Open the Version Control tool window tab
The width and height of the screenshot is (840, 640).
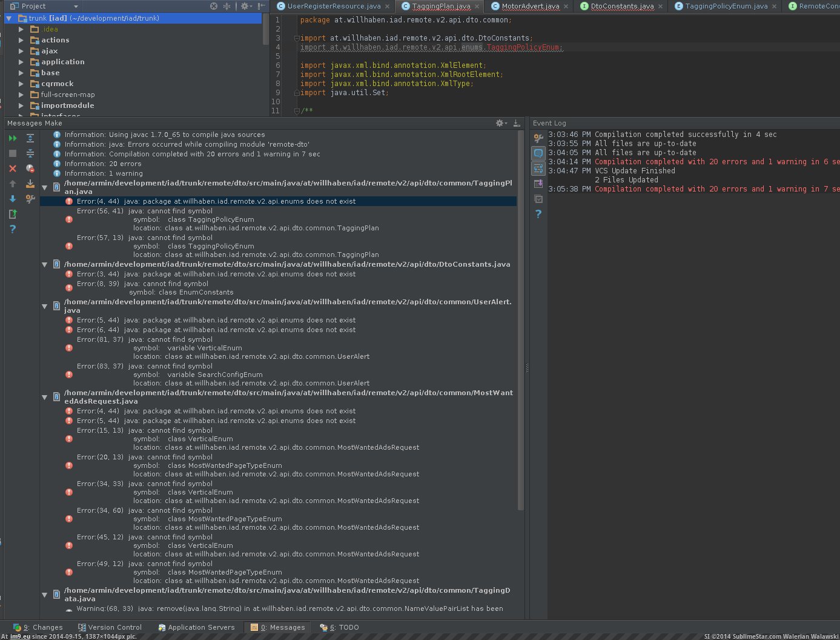click(110, 627)
